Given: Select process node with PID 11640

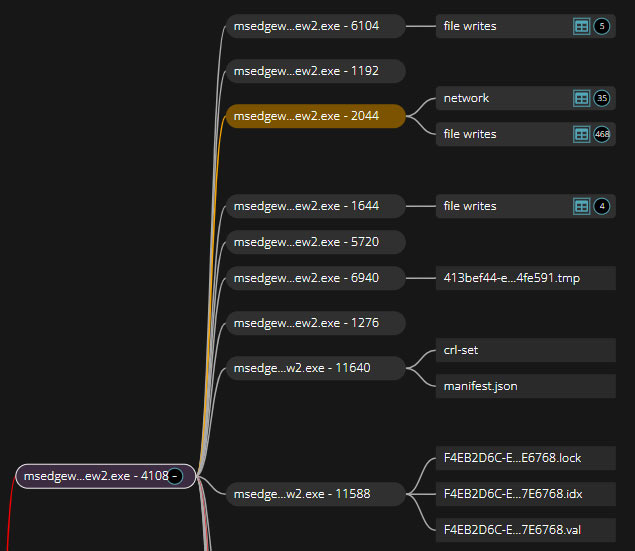Looking at the screenshot, I should pos(315,368).
